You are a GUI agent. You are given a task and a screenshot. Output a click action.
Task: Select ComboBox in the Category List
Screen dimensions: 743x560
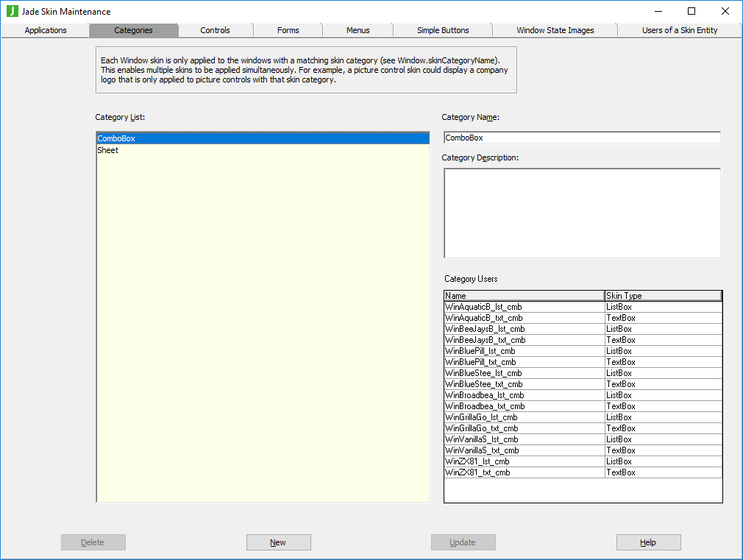pos(116,138)
